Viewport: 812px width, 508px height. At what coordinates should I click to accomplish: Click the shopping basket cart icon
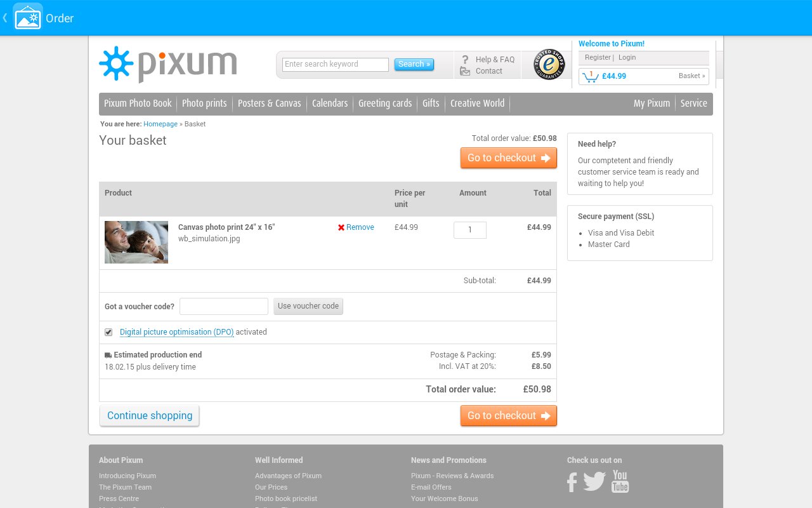[590, 76]
